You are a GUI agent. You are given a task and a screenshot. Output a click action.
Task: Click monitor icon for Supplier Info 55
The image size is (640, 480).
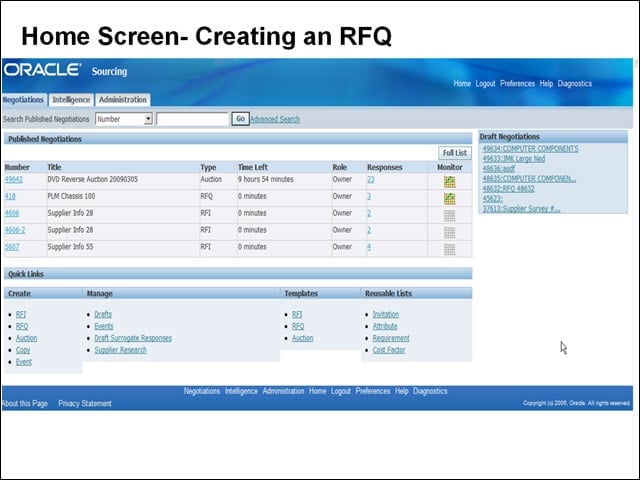tap(449, 249)
